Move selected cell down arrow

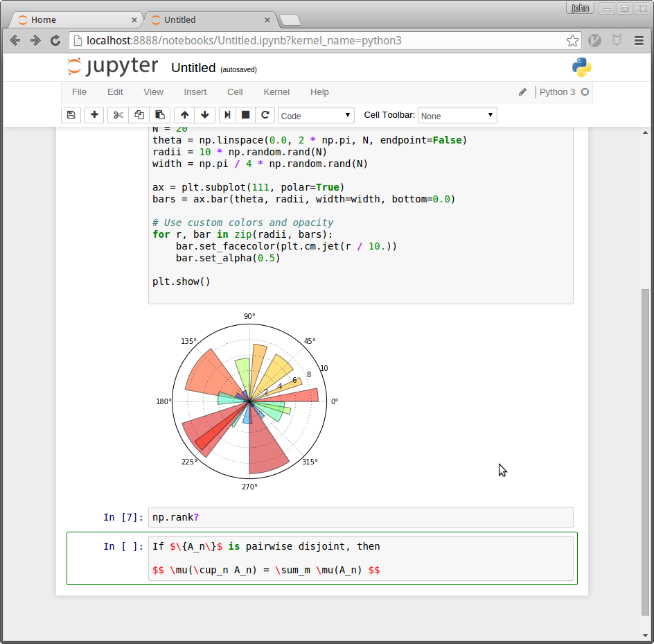tap(204, 115)
